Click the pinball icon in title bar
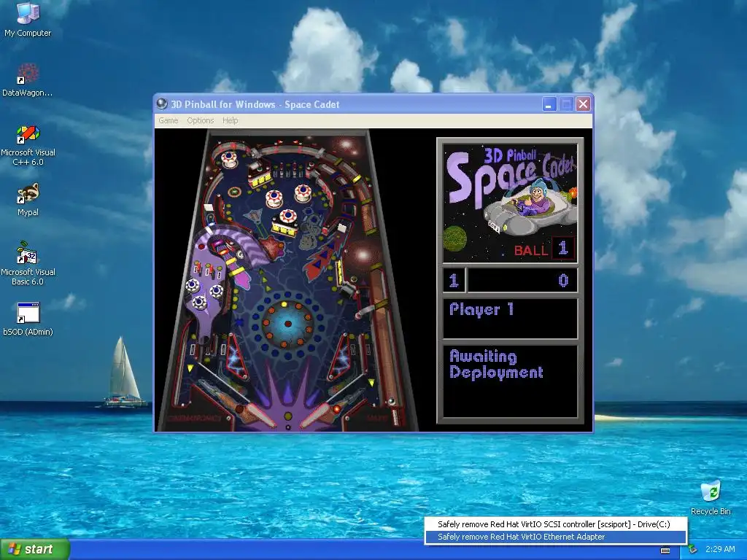 click(x=162, y=104)
